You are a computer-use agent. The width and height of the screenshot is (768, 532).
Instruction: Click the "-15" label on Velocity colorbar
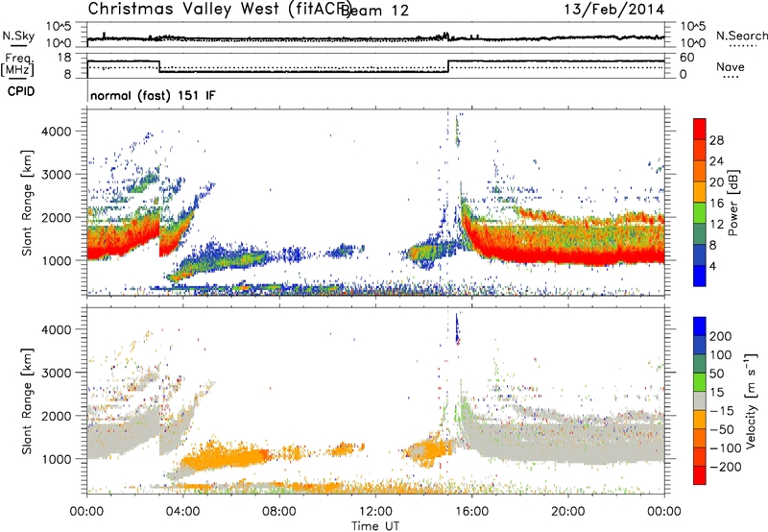pyautogui.click(x=722, y=411)
